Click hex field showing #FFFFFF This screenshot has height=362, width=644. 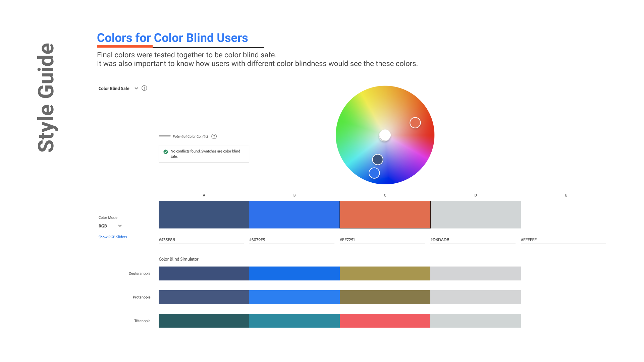point(563,240)
